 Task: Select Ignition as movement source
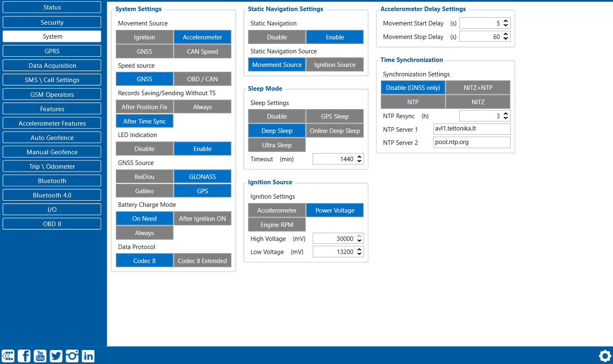(144, 37)
